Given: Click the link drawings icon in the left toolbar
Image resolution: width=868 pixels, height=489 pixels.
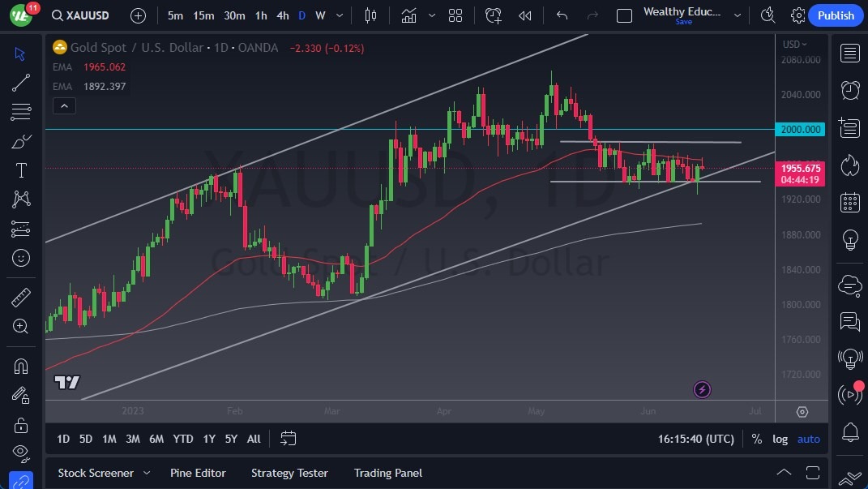Looking at the screenshot, I should 20,481.
